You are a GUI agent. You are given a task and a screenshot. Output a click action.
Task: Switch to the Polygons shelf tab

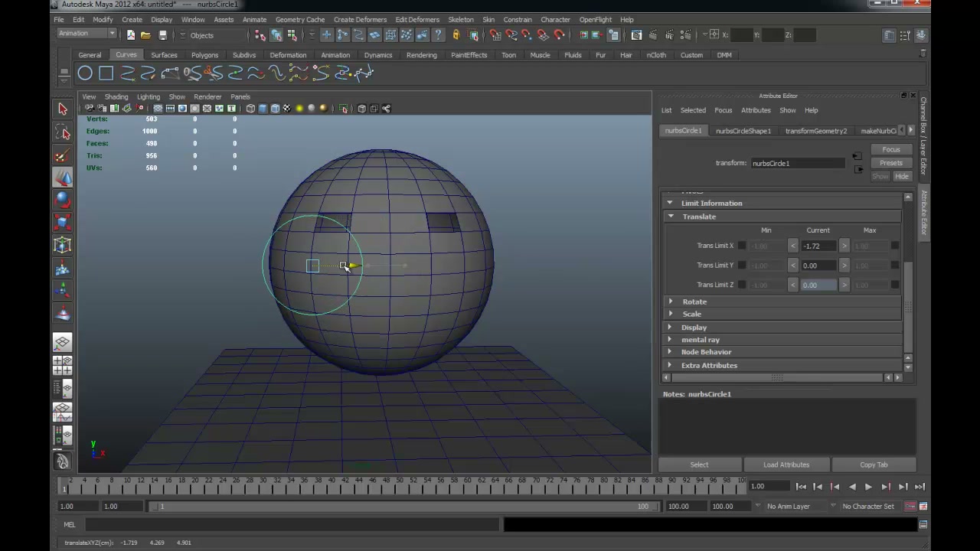(x=204, y=55)
